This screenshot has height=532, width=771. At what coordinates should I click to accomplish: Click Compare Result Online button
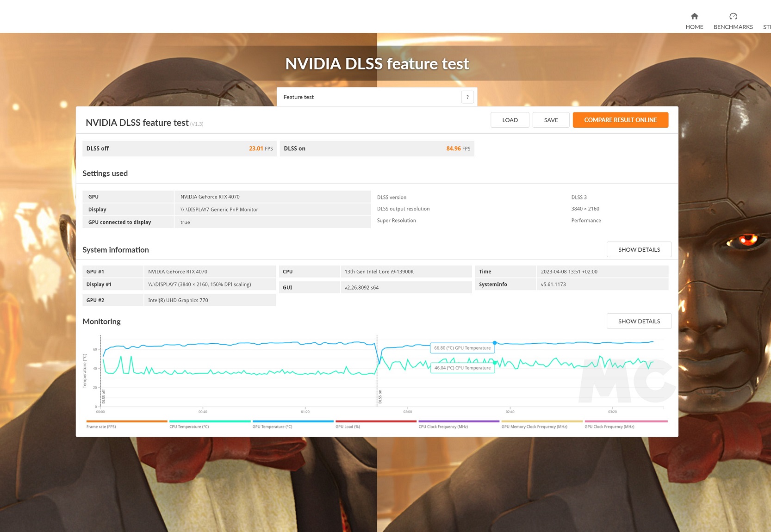620,120
